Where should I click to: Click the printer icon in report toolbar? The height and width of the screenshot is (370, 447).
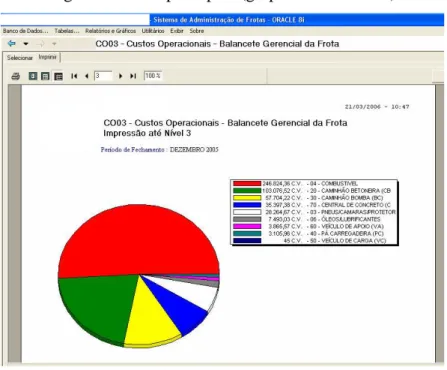coord(16,76)
